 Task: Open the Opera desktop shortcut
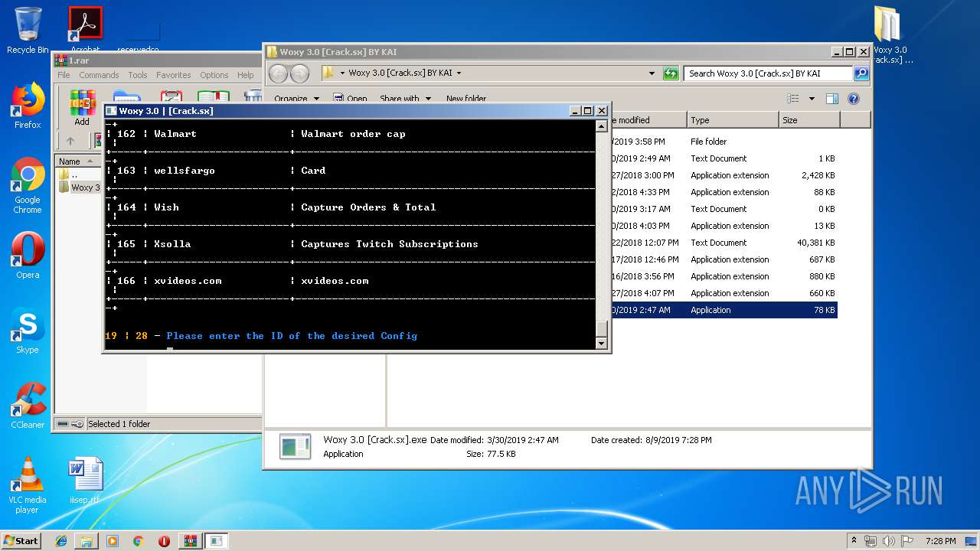pyautogui.click(x=28, y=256)
